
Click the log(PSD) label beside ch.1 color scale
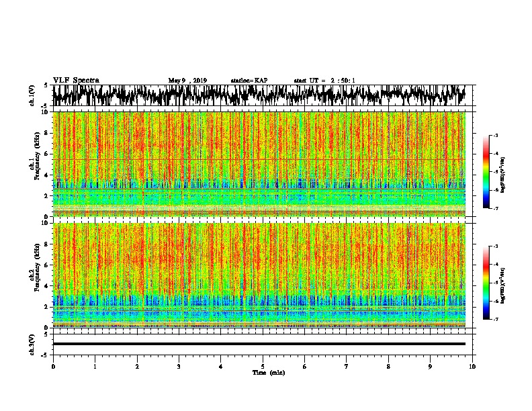503,175
